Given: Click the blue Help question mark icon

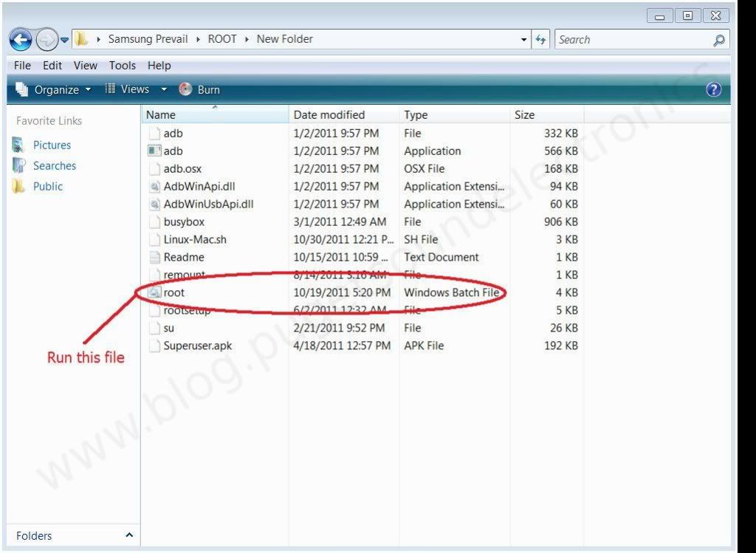Looking at the screenshot, I should [x=714, y=89].
